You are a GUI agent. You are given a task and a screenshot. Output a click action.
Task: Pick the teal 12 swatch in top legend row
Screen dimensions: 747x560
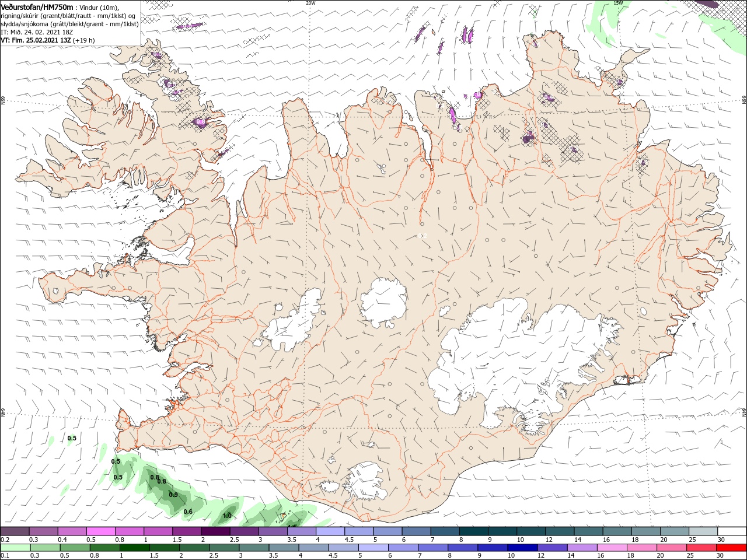(x=560, y=531)
